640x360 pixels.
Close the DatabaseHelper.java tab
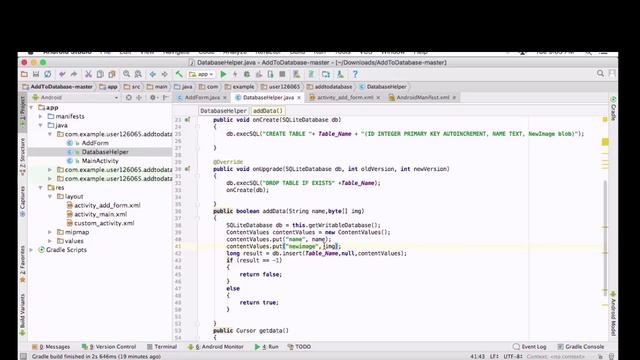[x=299, y=98]
